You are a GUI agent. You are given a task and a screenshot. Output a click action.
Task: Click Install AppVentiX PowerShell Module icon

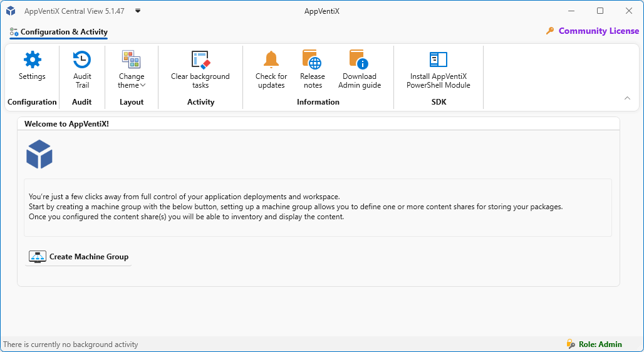coord(439,60)
